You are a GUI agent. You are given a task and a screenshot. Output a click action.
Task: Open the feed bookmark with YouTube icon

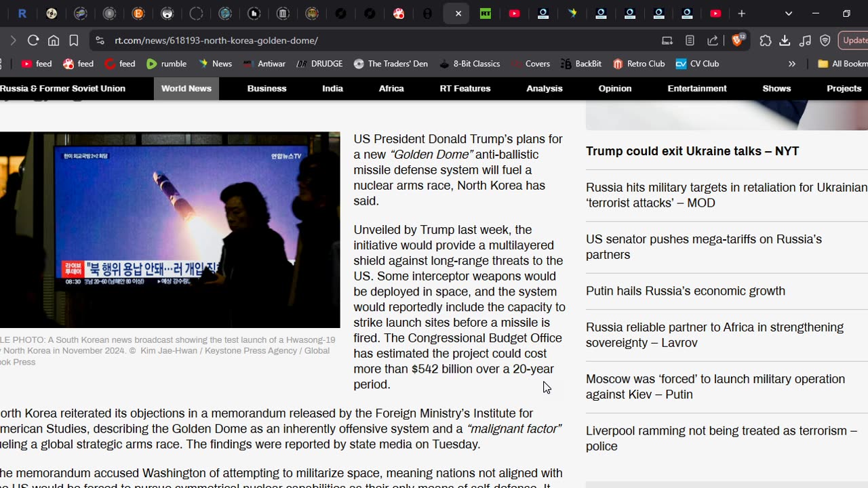pyautogui.click(x=37, y=64)
